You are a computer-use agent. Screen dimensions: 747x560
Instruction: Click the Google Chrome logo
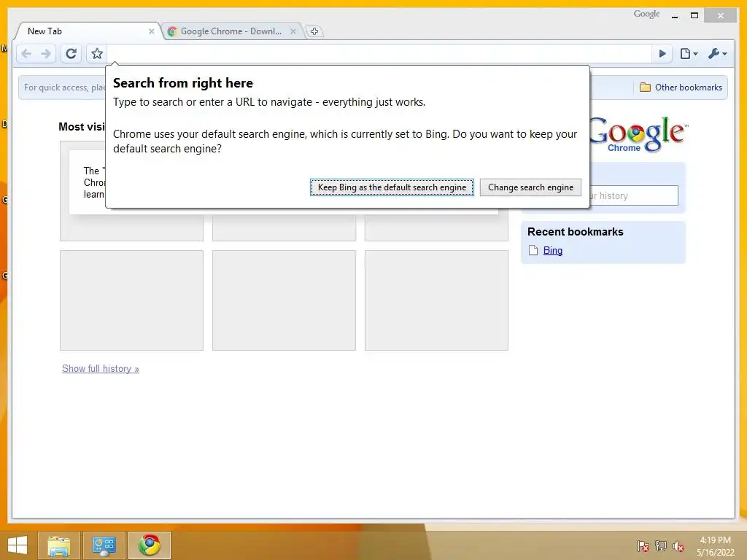pos(638,134)
